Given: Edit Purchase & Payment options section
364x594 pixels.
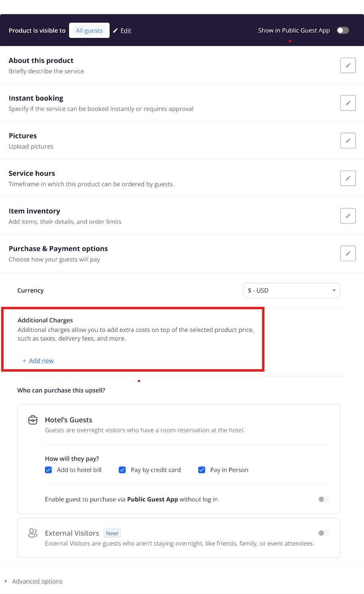Looking at the screenshot, I should [x=348, y=253].
